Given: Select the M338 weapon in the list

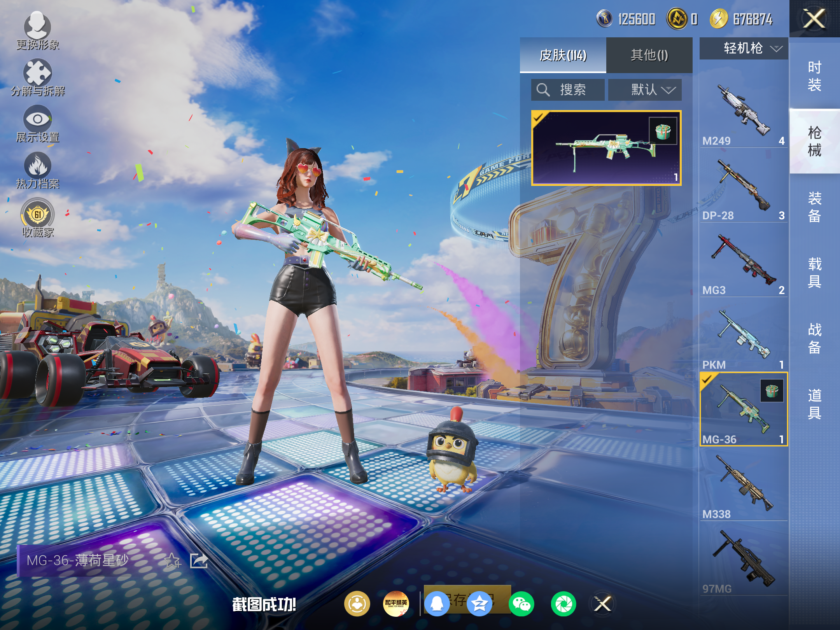Looking at the screenshot, I should (744, 485).
